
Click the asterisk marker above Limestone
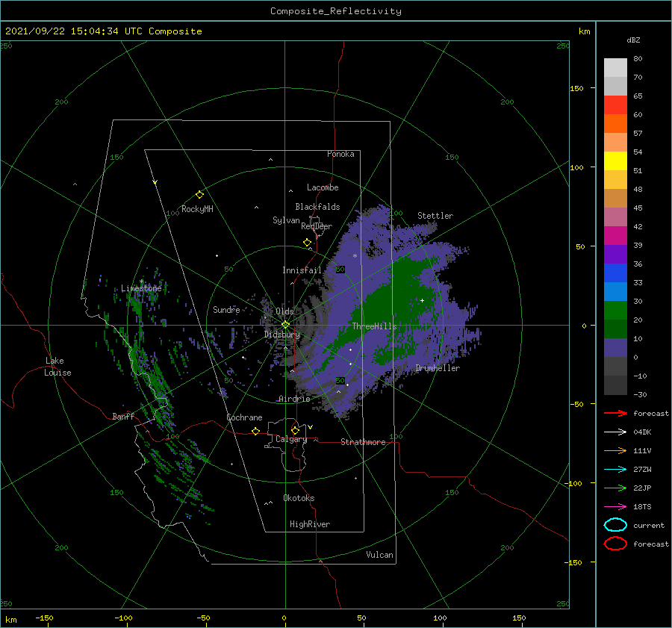(x=141, y=282)
